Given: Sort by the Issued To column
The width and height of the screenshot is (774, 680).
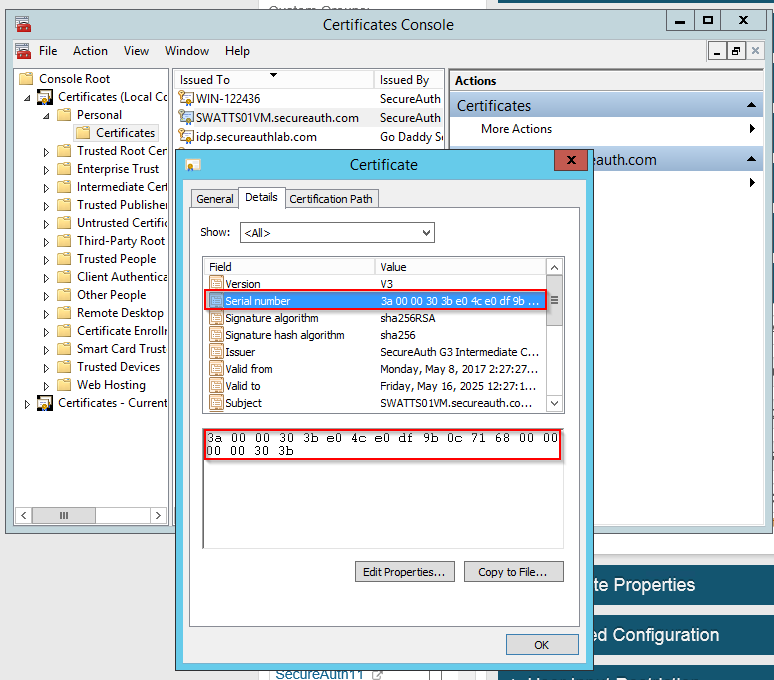Looking at the screenshot, I should point(273,79).
